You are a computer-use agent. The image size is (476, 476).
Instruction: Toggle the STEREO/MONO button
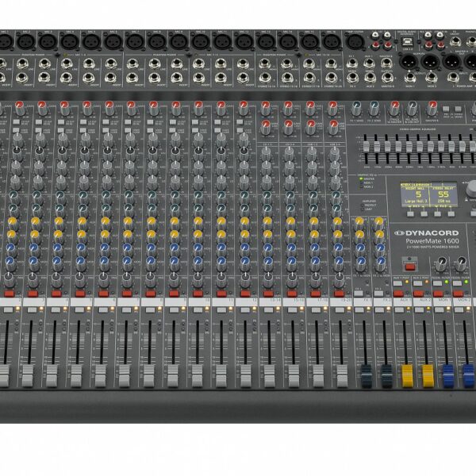[x=458, y=109]
